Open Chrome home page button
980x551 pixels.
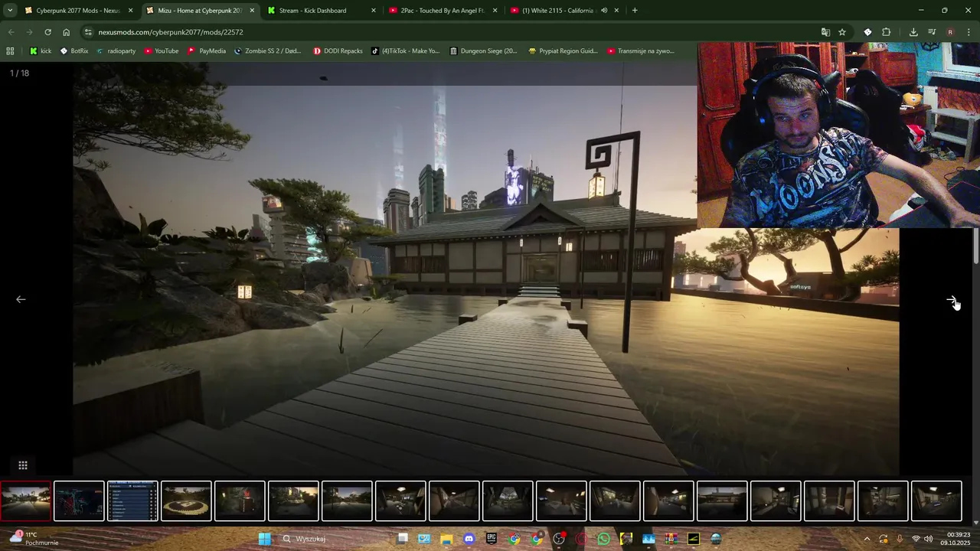(x=67, y=32)
